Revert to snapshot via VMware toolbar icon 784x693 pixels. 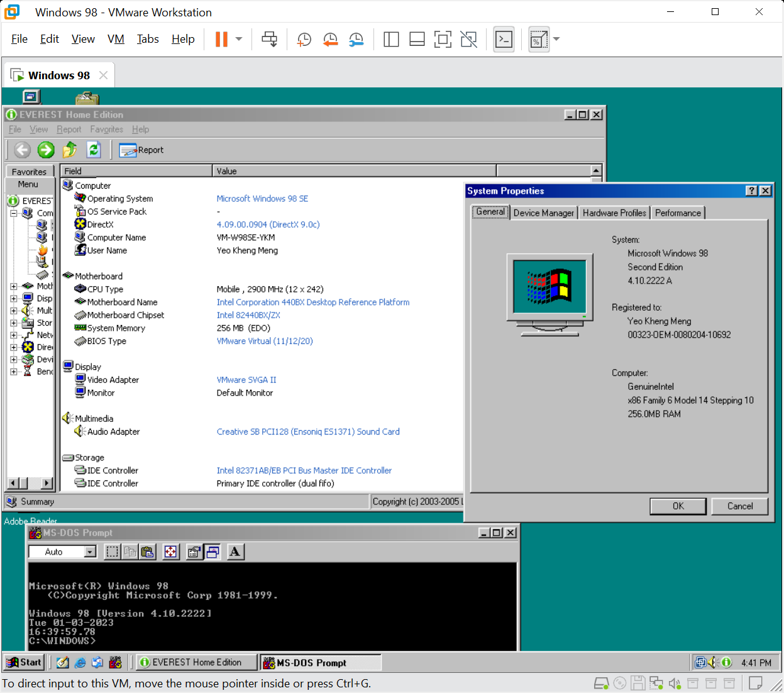click(330, 39)
